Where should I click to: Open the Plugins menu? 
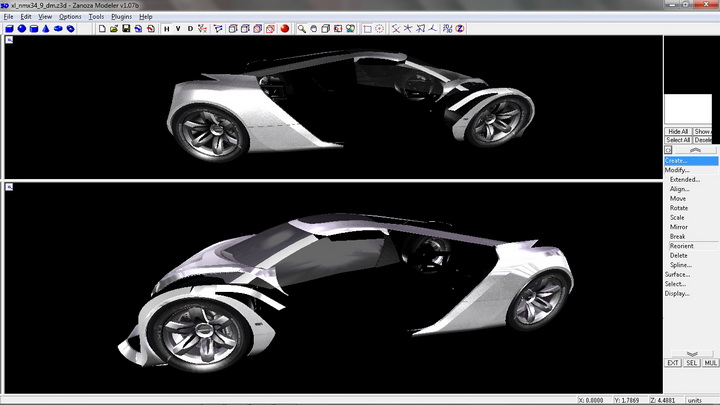[x=121, y=17]
